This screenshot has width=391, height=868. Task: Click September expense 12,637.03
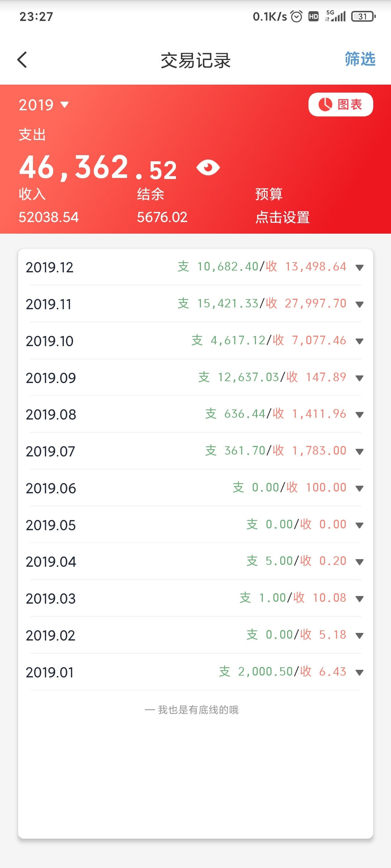point(248,377)
